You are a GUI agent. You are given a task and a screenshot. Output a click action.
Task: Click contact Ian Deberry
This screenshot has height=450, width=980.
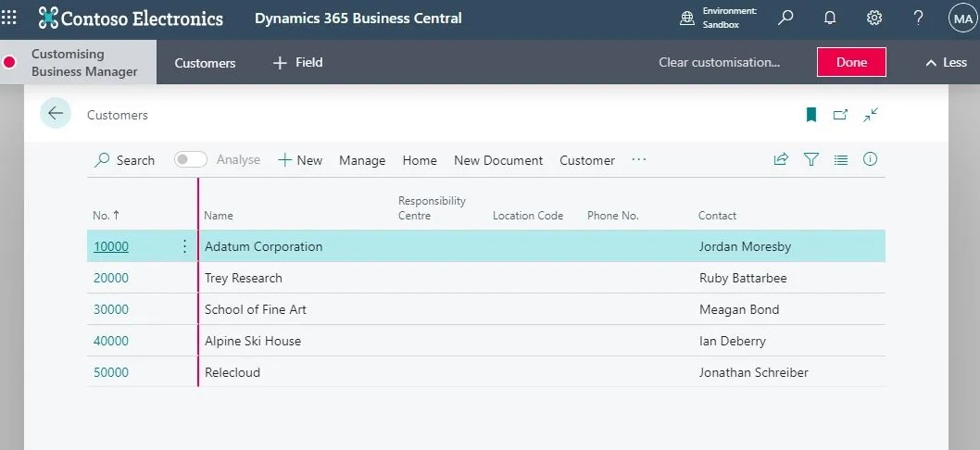[732, 341]
